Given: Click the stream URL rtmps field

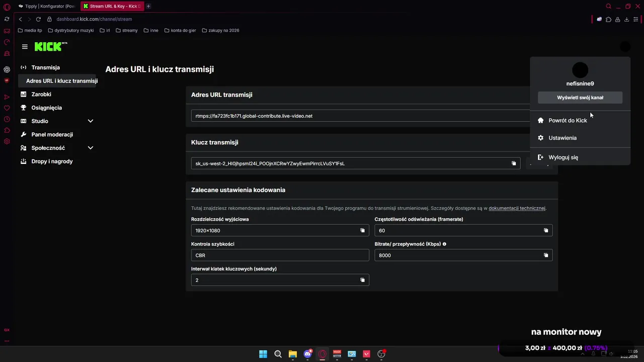Looking at the screenshot, I should (360, 116).
